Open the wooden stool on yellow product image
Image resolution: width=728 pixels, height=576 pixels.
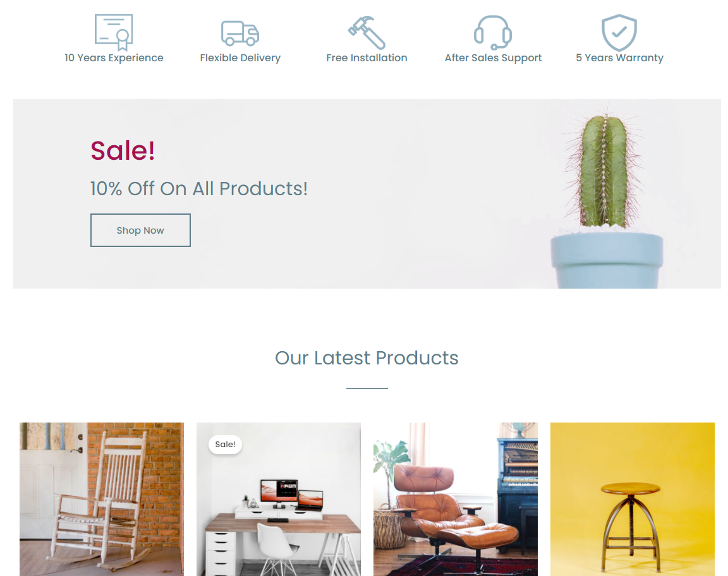(633, 499)
